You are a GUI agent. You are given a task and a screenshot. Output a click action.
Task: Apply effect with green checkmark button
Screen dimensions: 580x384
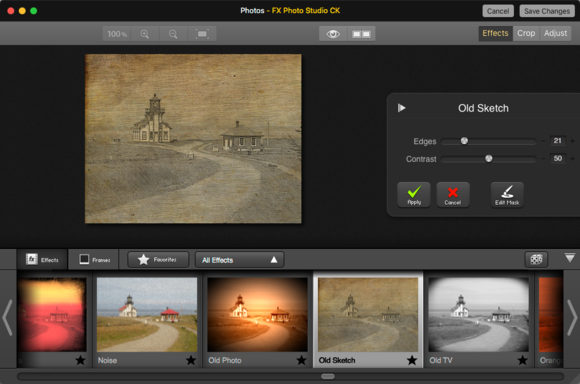(414, 195)
